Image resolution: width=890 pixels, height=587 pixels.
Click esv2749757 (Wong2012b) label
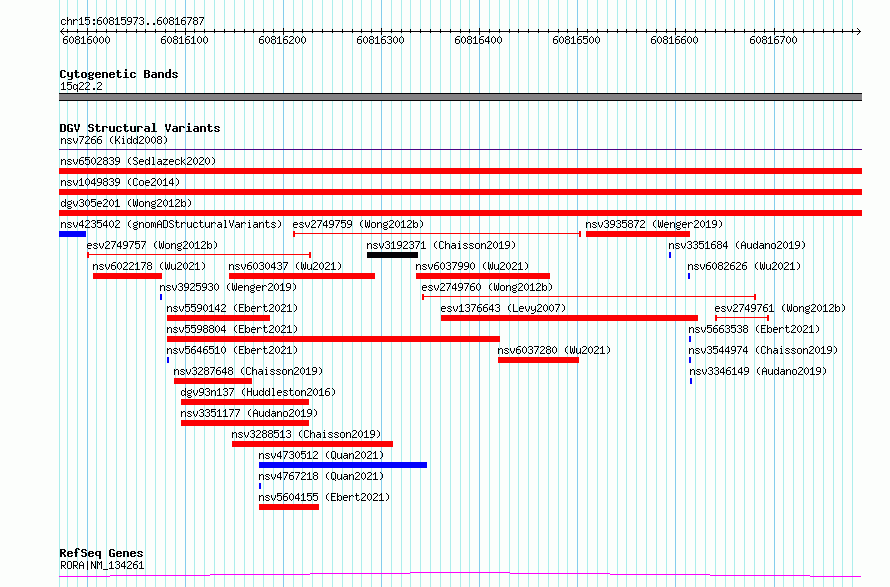tap(152, 245)
